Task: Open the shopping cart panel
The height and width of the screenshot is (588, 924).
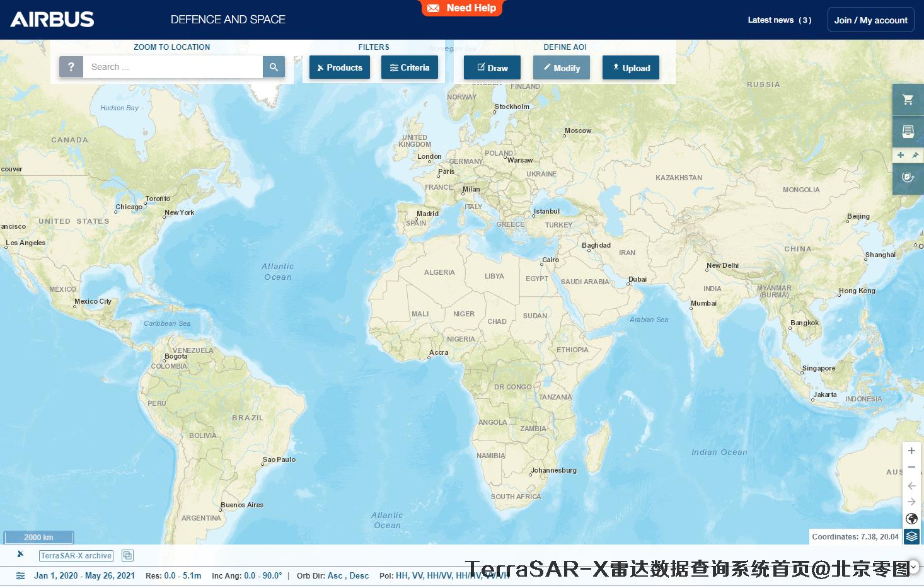Action: click(908, 100)
